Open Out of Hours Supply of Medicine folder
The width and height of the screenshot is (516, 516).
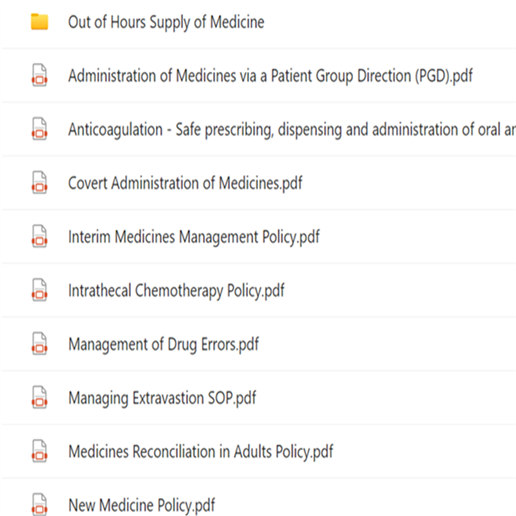click(166, 22)
